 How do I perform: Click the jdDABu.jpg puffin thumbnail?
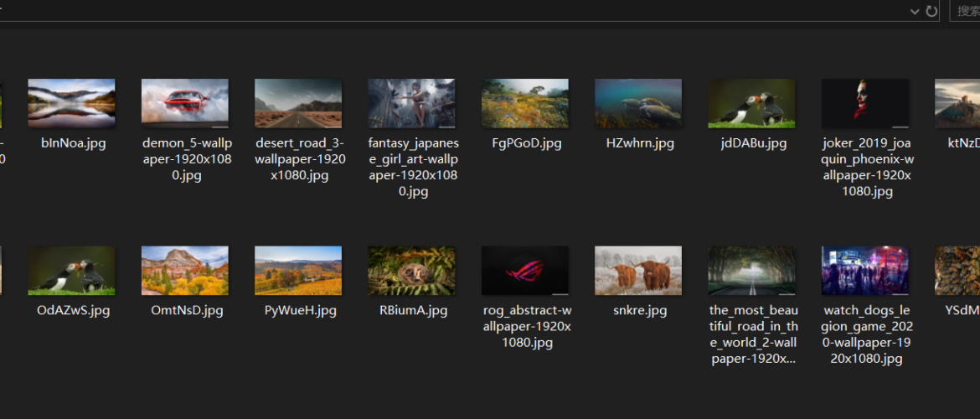click(752, 104)
